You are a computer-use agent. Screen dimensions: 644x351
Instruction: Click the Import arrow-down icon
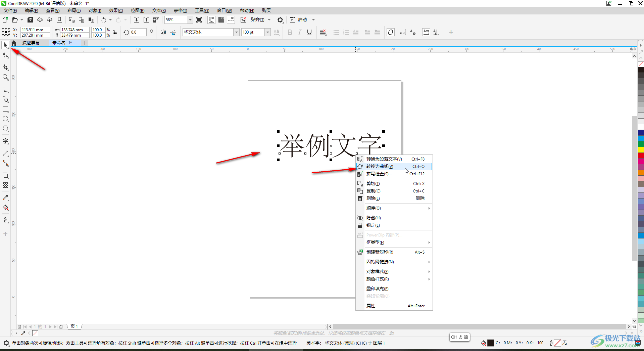[x=137, y=20]
